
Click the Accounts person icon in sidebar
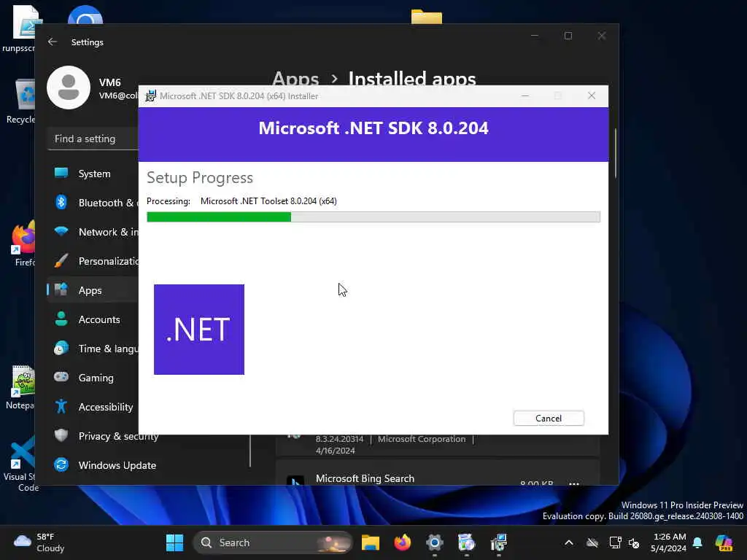coord(61,319)
